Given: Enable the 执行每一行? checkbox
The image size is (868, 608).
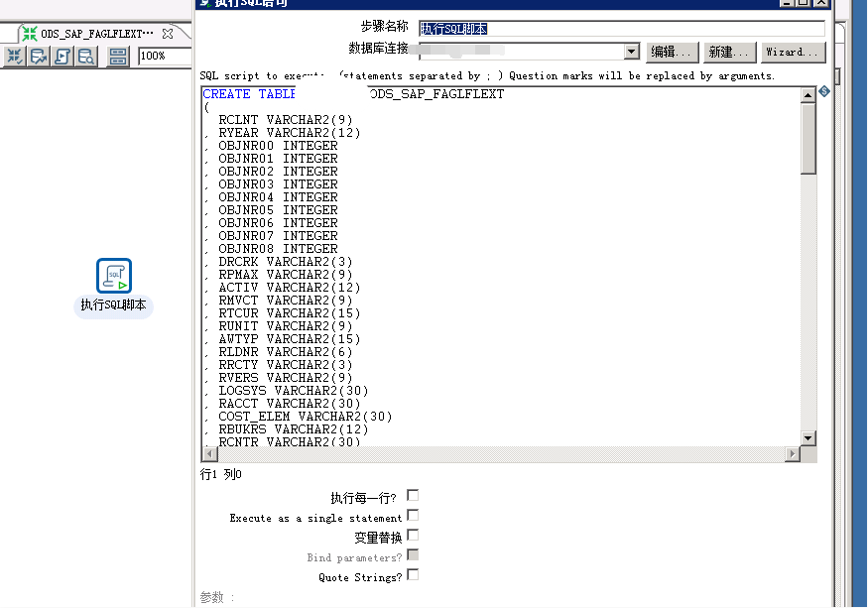Looking at the screenshot, I should pos(413,495).
